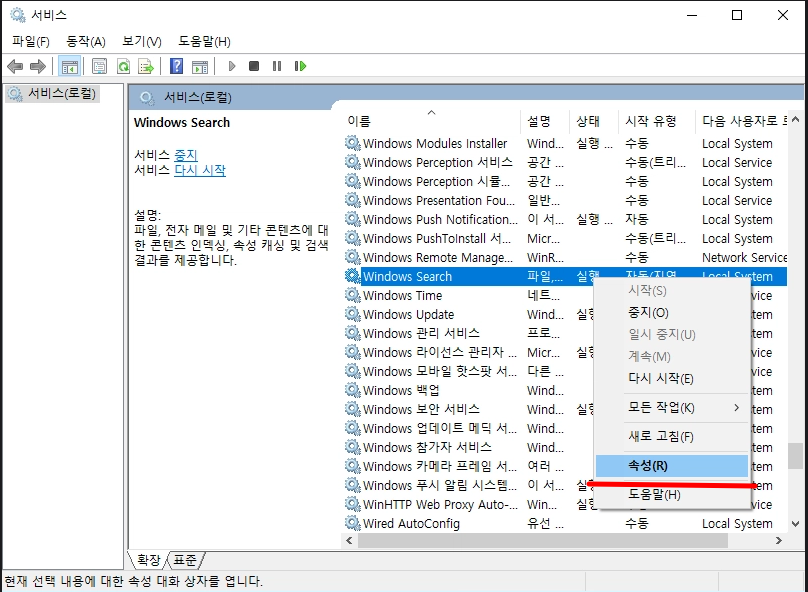
Task: Select Windows PushToInstall 서... row
Action: pos(565,239)
